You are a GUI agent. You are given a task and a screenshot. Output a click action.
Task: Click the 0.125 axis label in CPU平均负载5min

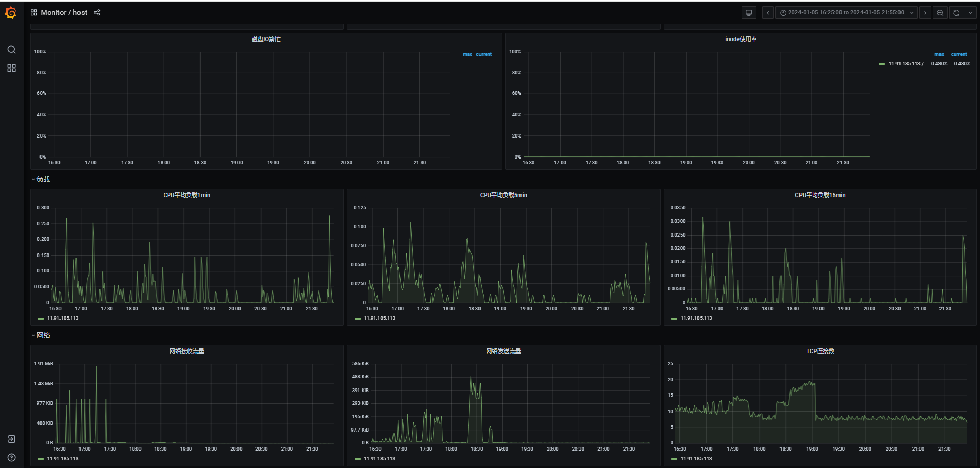point(360,208)
